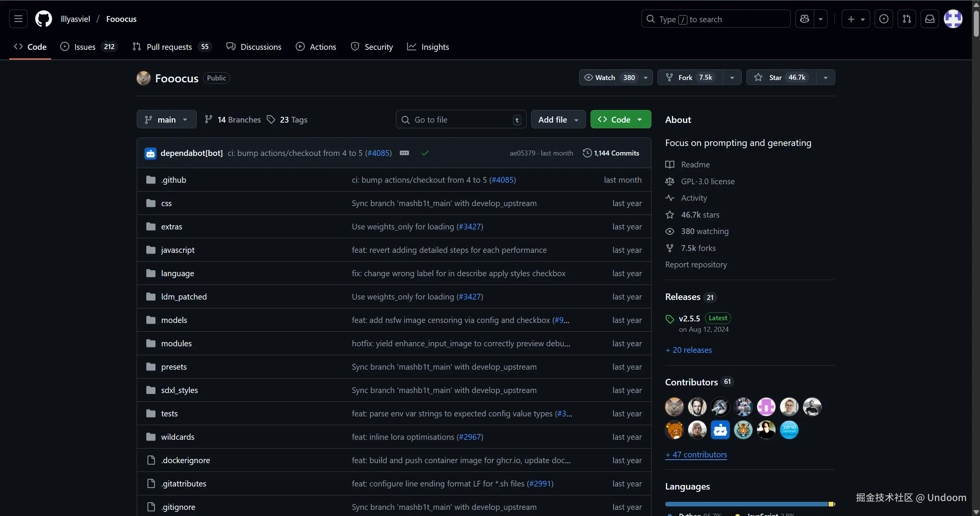Switch to the Issues tab
The image size is (980, 516).
[x=85, y=47]
